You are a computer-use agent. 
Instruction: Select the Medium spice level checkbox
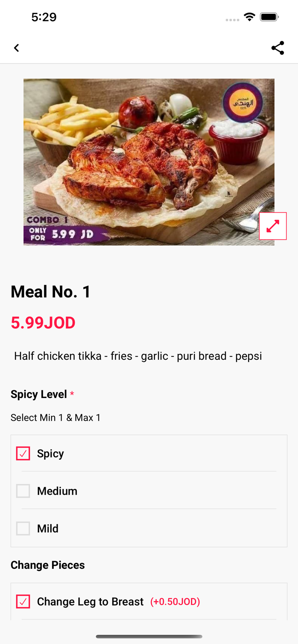[23, 491]
